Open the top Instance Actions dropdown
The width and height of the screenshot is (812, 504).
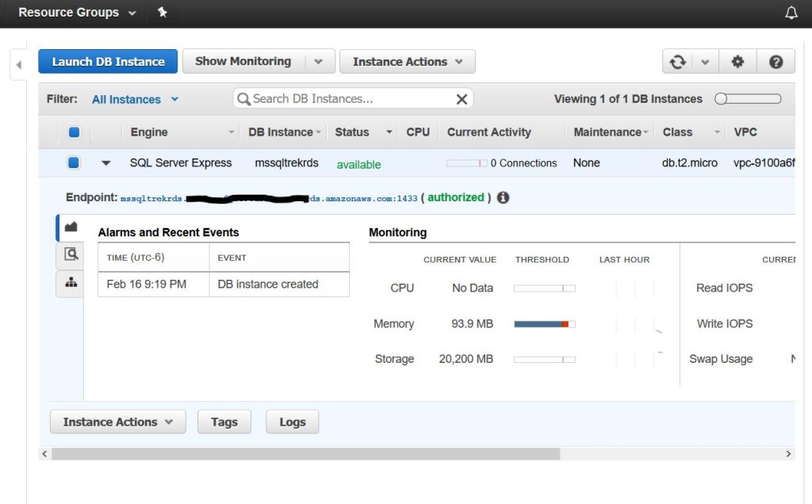click(x=407, y=62)
